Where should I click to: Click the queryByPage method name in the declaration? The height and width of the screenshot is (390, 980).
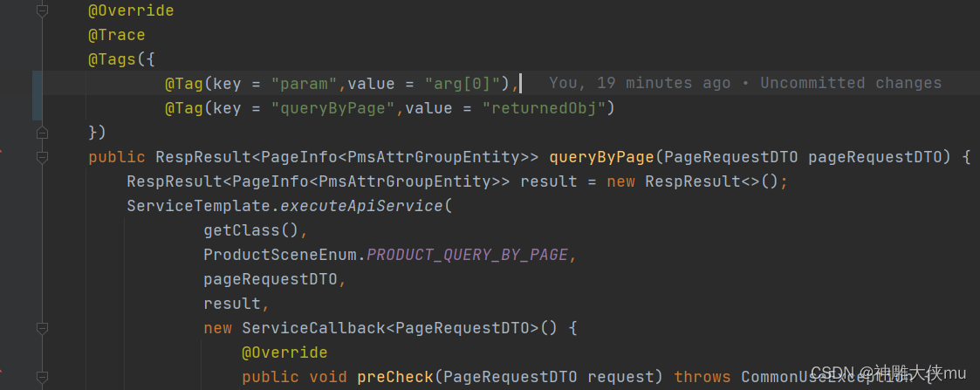(x=601, y=158)
